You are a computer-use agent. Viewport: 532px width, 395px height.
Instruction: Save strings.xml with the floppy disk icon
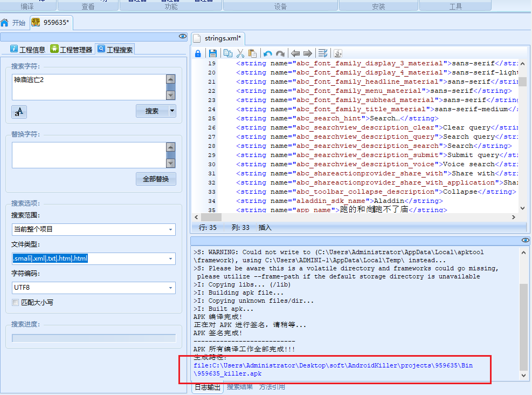(x=213, y=53)
